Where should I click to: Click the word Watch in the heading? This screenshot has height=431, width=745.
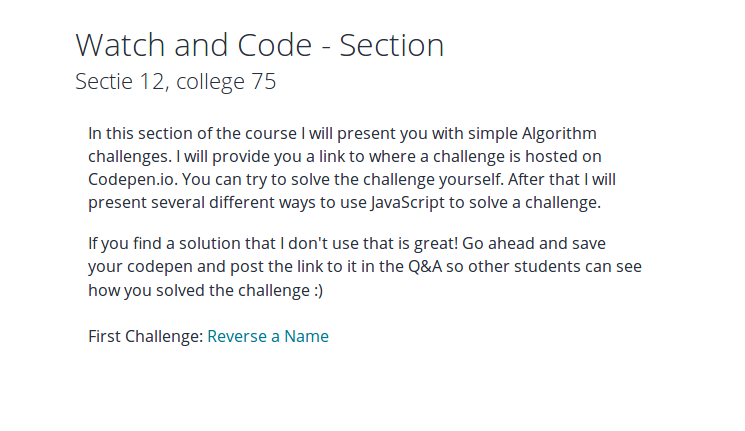pos(120,46)
